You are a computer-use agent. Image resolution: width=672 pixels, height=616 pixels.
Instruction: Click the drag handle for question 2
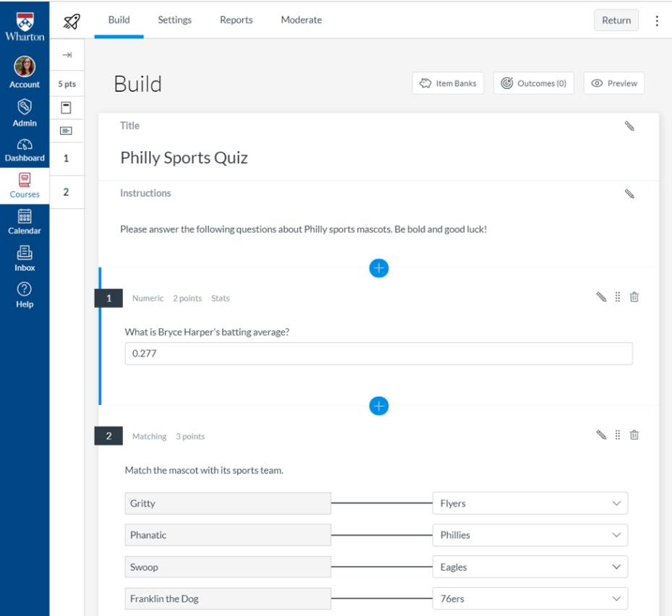pos(618,435)
